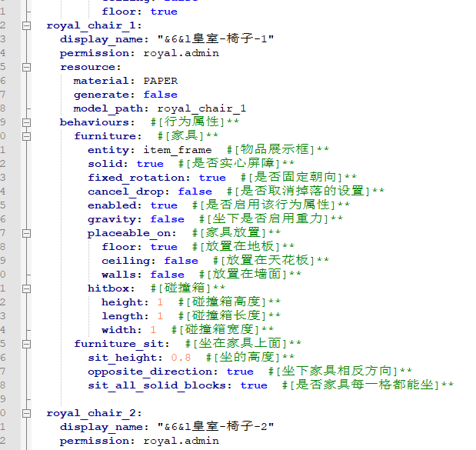Click the gravity false value

click(167, 219)
